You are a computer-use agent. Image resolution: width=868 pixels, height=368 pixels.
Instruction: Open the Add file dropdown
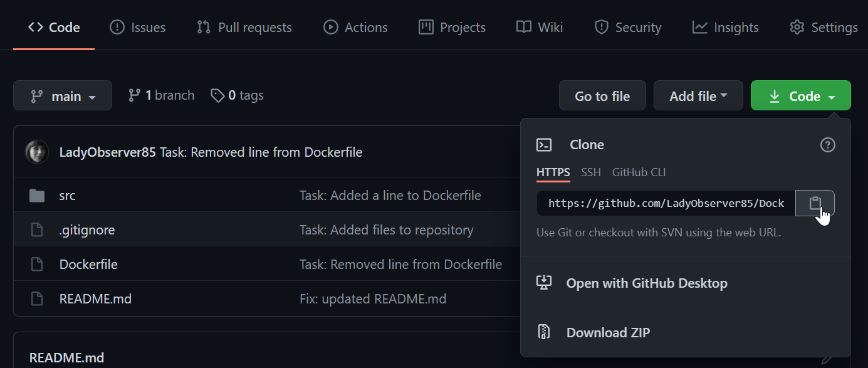[x=698, y=95]
